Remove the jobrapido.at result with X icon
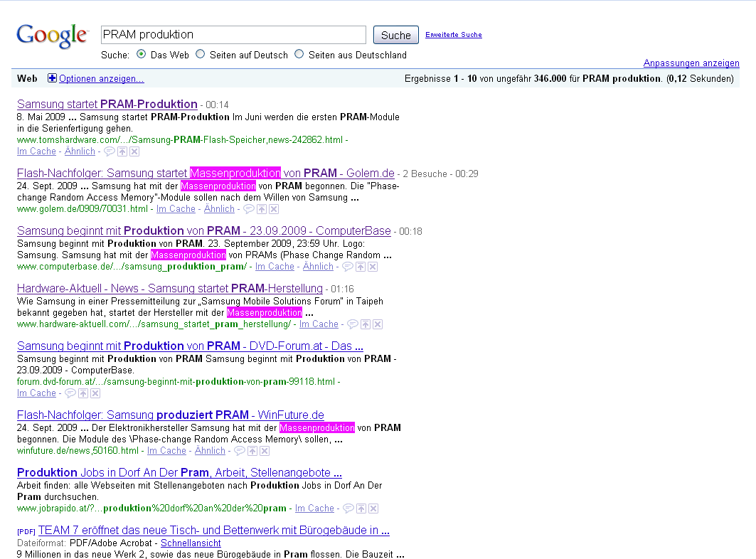Viewport: 756px width, 559px height. [x=373, y=509]
